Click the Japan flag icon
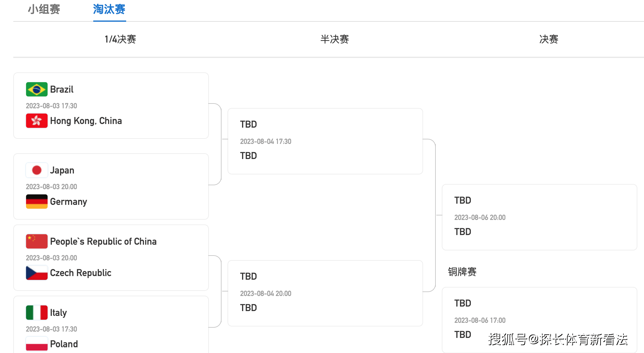 tap(37, 170)
